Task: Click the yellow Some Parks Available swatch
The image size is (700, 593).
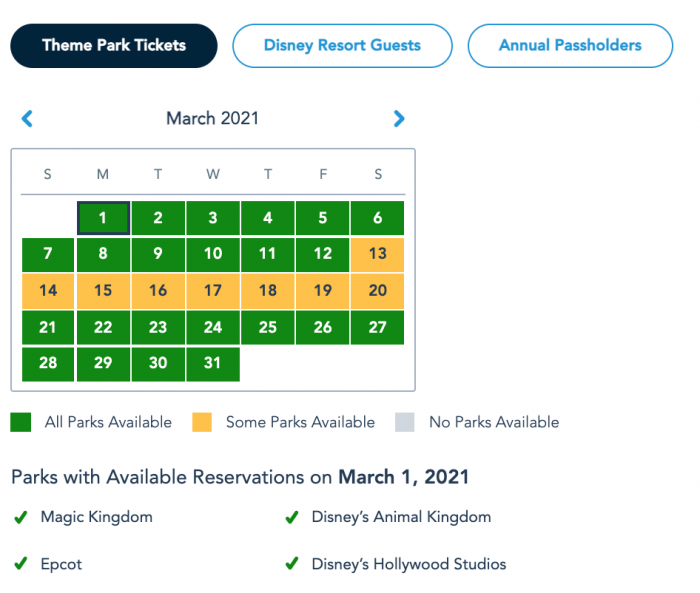Action: pos(202,422)
